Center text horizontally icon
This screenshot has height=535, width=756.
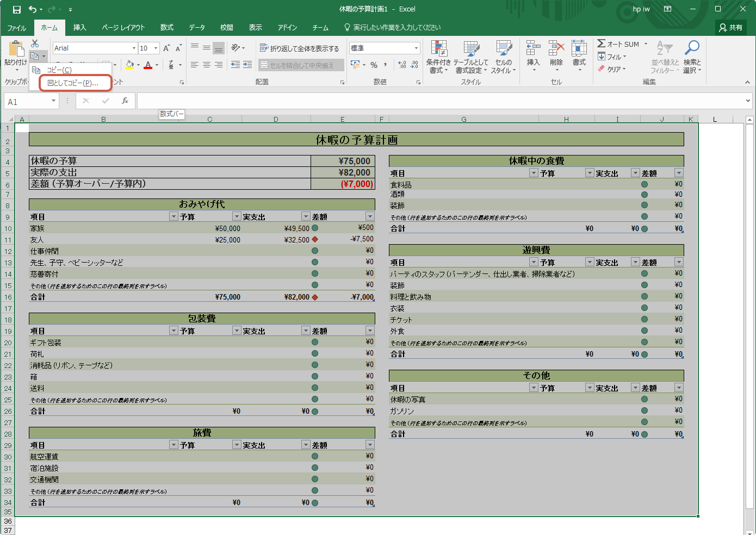207,65
